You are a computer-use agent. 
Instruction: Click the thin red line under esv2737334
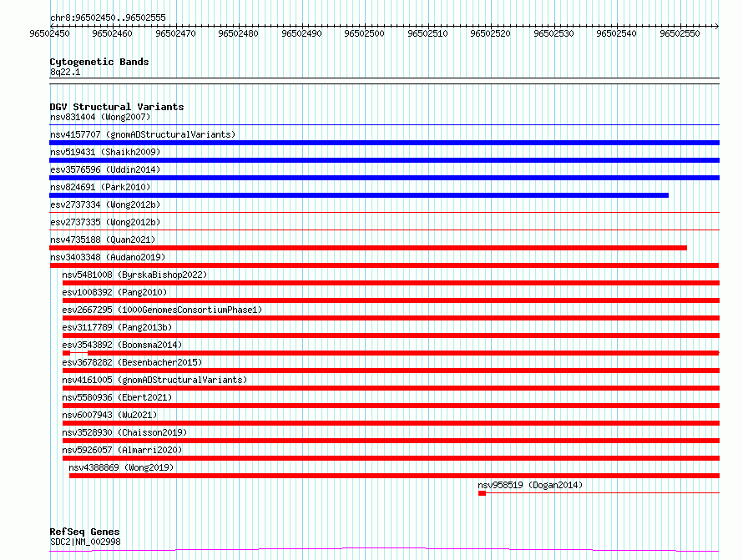384,213
